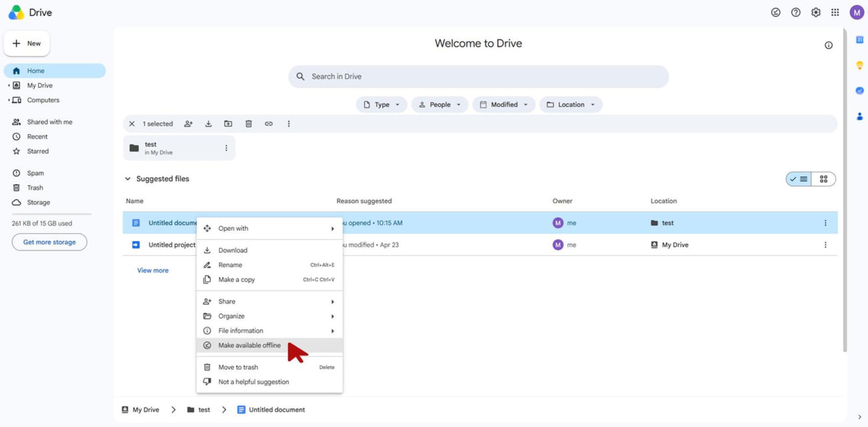Open the Type filter dropdown

pyautogui.click(x=382, y=104)
